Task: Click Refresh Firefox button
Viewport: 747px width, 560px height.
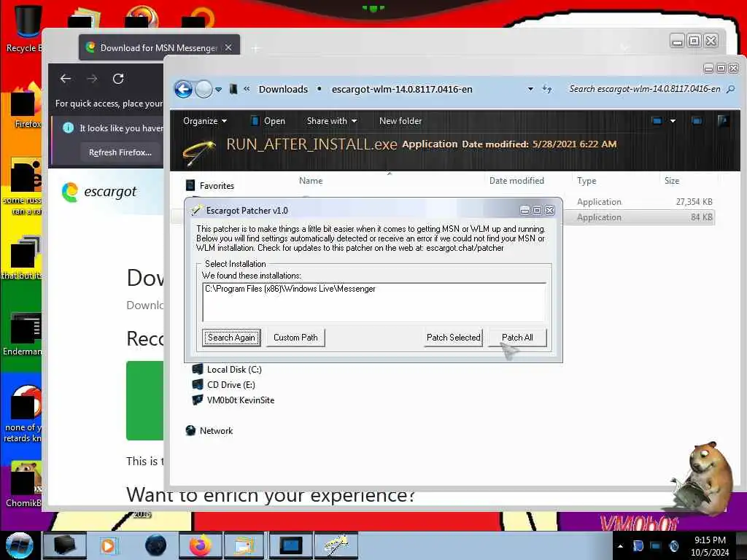Action: pos(120,152)
